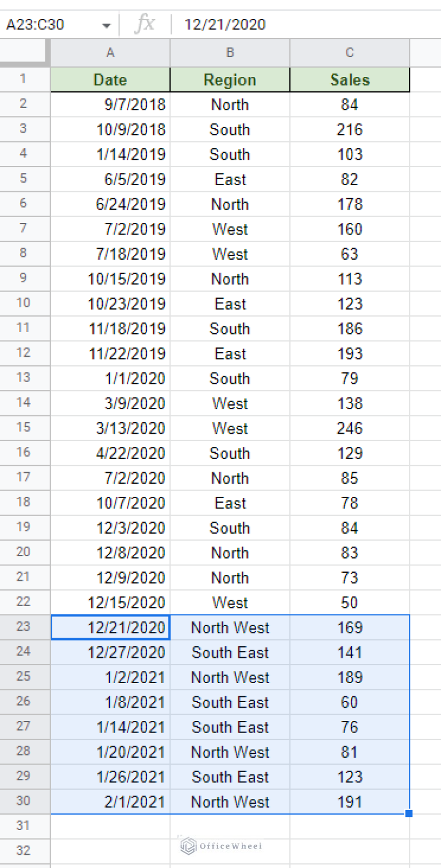Click the date cell 9/7/2018
441x868 pixels.
(110, 105)
